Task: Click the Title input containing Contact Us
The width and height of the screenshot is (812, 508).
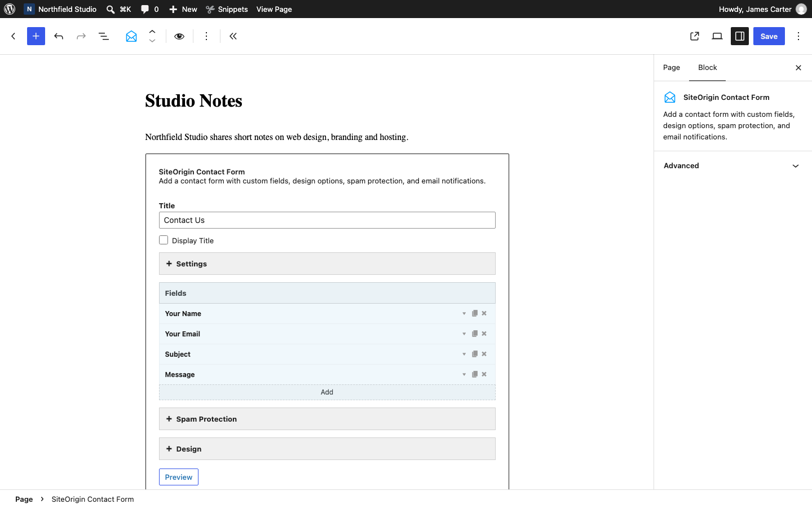Action: pos(327,220)
